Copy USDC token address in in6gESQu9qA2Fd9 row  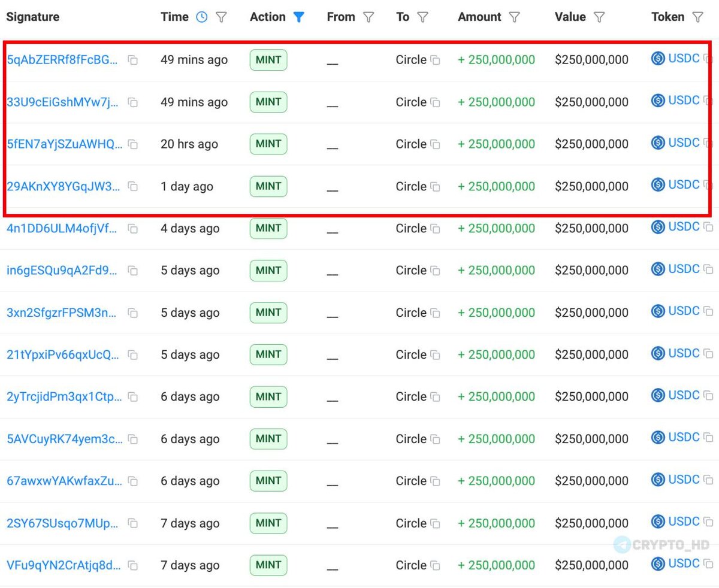[x=708, y=269]
